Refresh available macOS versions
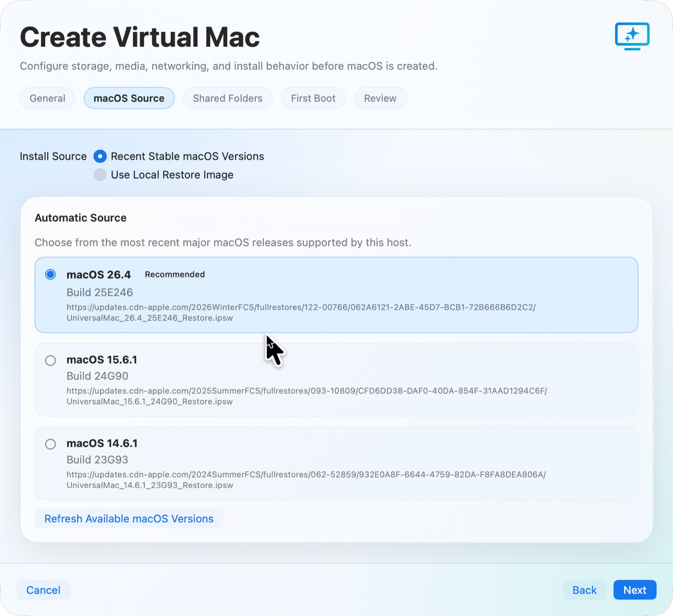The width and height of the screenshot is (673, 616). click(x=129, y=518)
